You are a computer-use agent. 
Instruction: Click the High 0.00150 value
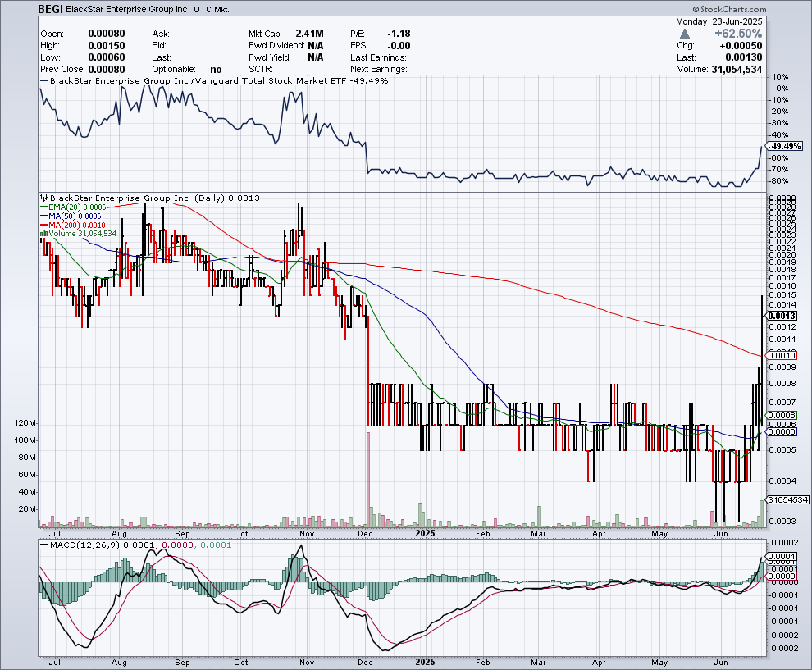click(106, 46)
